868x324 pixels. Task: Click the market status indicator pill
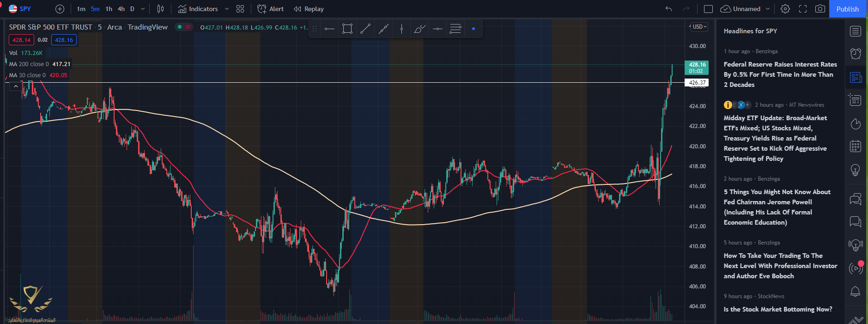184,27
